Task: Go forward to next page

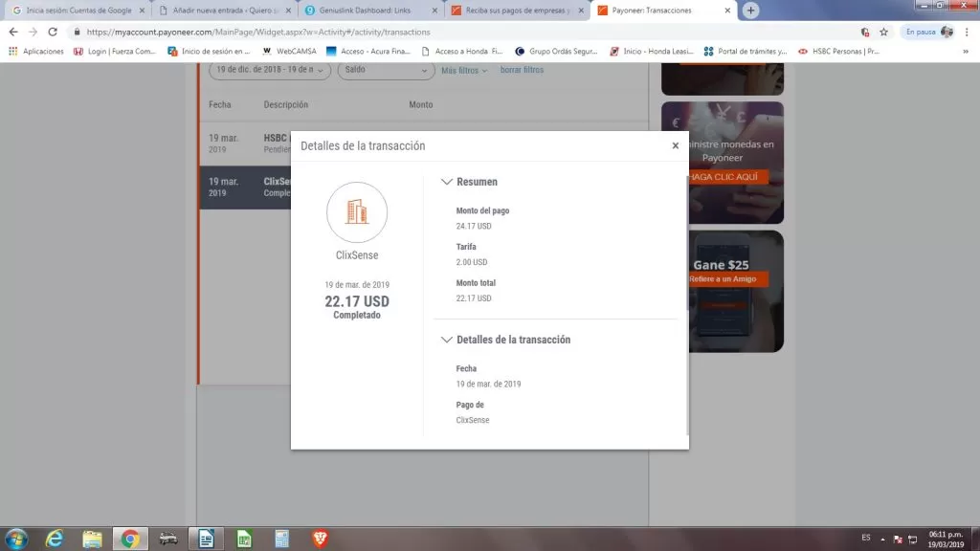Action: click(33, 32)
